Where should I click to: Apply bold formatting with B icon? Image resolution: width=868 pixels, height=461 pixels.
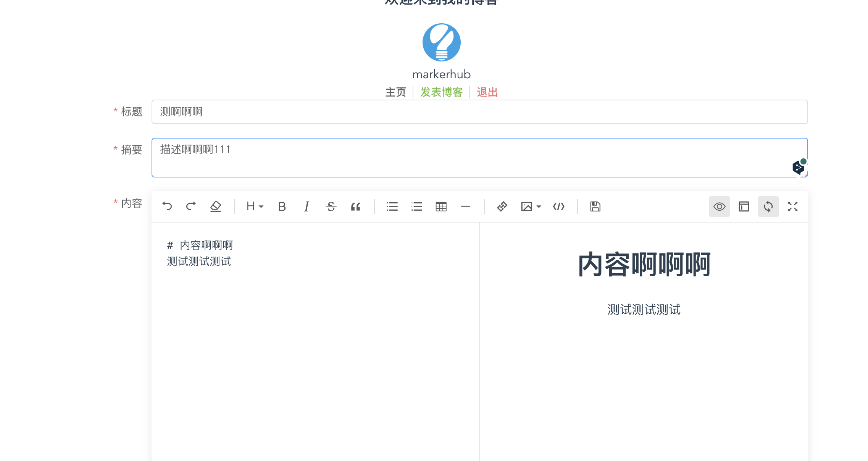click(282, 206)
